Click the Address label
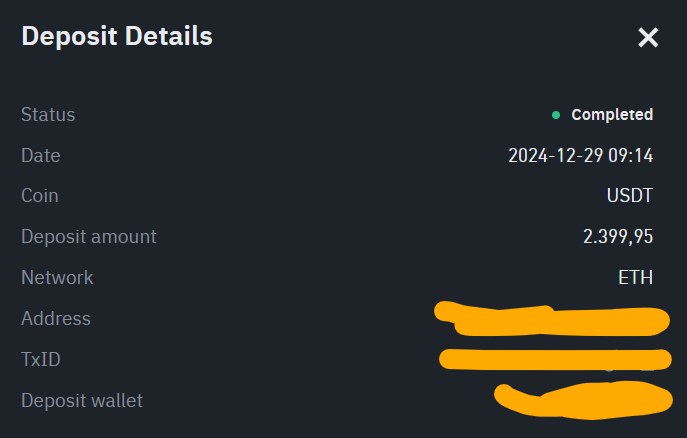 [56, 319]
